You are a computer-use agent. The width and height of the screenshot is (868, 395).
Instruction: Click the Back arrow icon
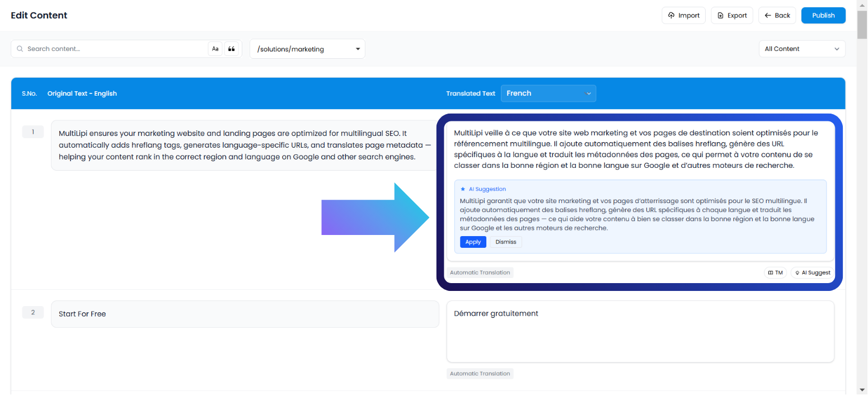coord(767,15)
